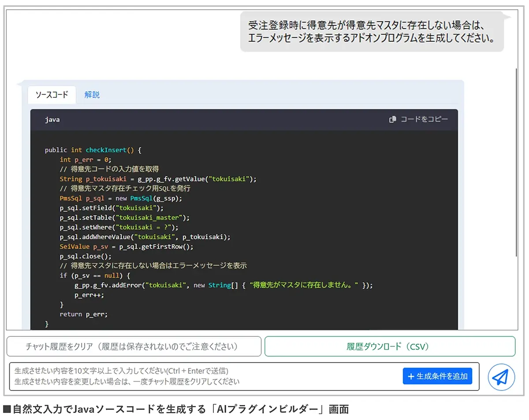The width and height of the screenshot is (529, 420).
Task: Click the line p_sql.setWhere("tokuisaki = ?");
Action: [119, 227]
